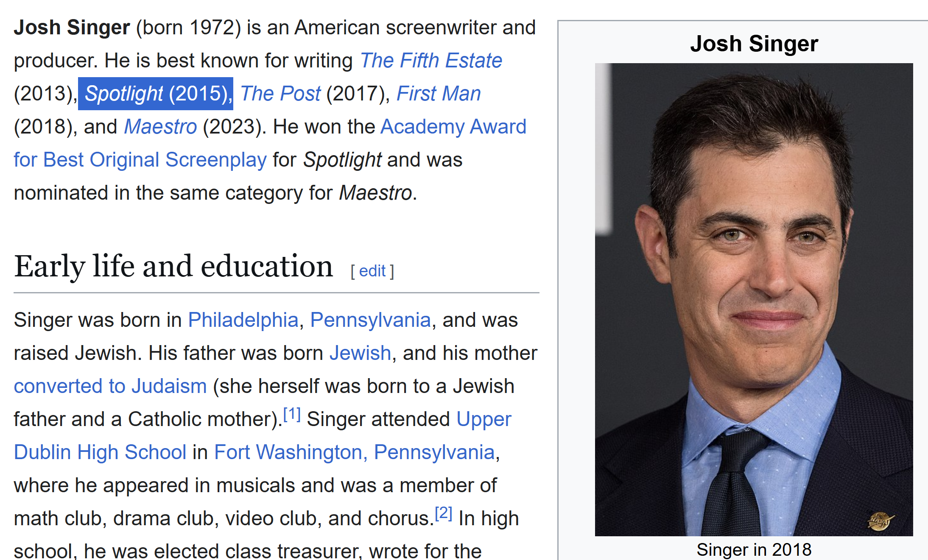Follow the First Man link
This screenshot has height=560, width=928.
[x=438, y=94]
